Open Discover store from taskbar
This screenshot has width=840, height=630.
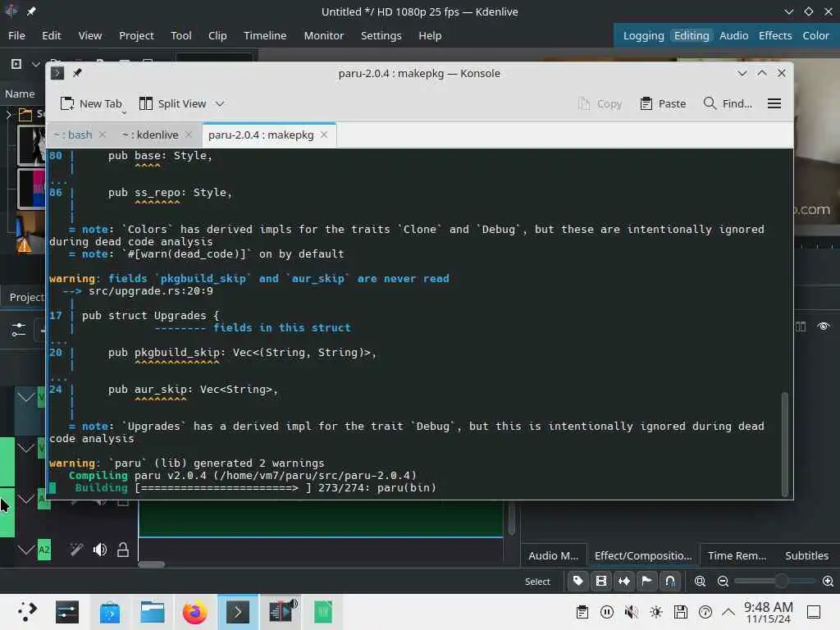(x=110, y=612)
